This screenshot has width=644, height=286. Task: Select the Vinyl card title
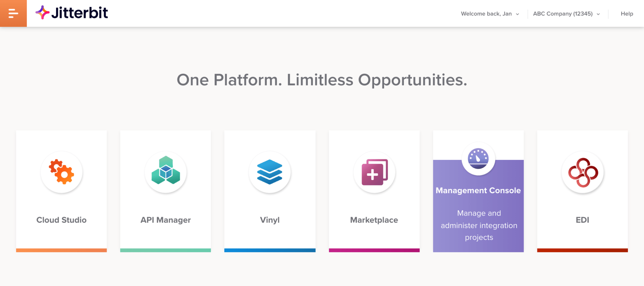[x=270, y=220]
